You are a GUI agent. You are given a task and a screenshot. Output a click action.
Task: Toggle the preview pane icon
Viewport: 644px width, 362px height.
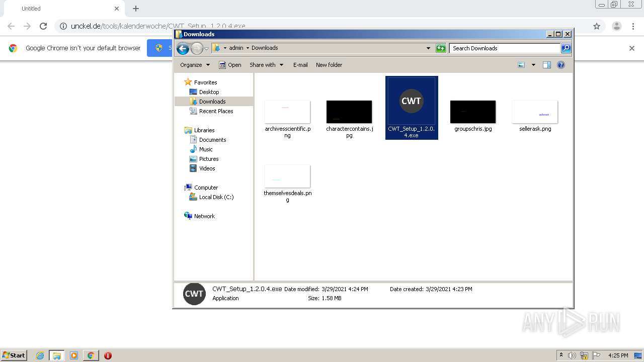[x=547, y=65]
